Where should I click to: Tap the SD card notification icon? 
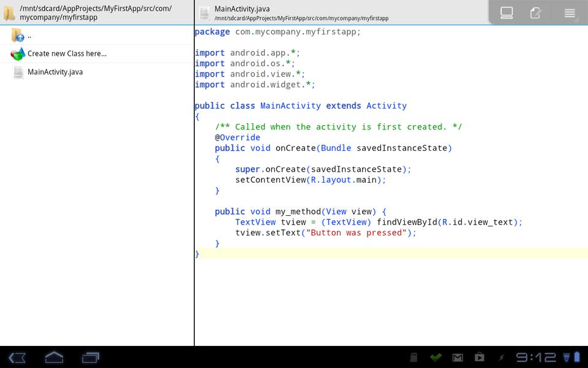(x=413, y=357)
